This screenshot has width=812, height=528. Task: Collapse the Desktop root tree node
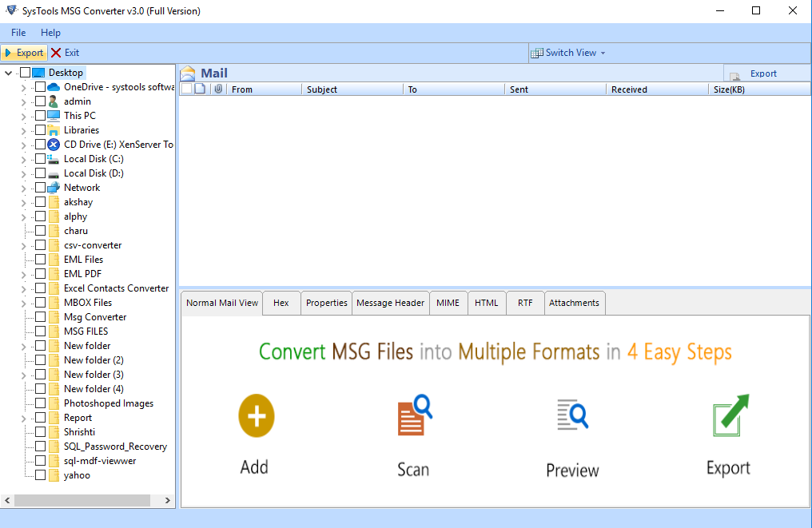click(9, 73)
